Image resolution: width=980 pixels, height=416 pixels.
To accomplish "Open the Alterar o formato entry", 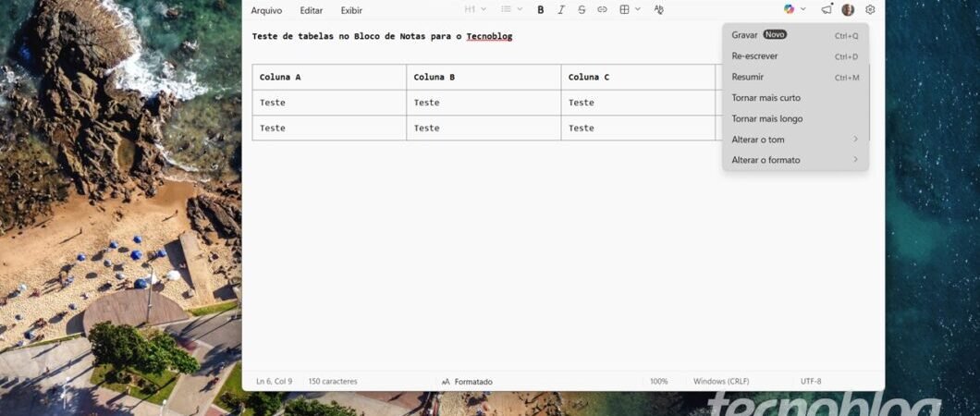I will [x=795, y=160].
